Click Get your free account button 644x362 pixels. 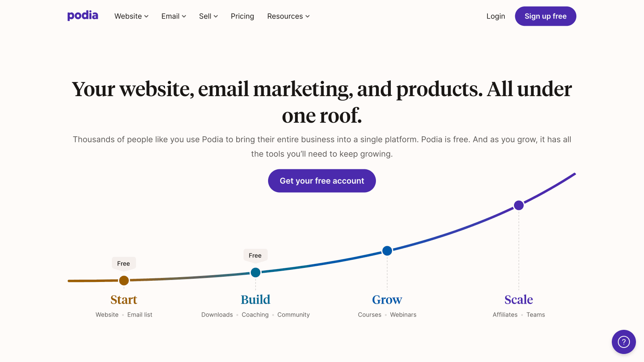[322, 181]
